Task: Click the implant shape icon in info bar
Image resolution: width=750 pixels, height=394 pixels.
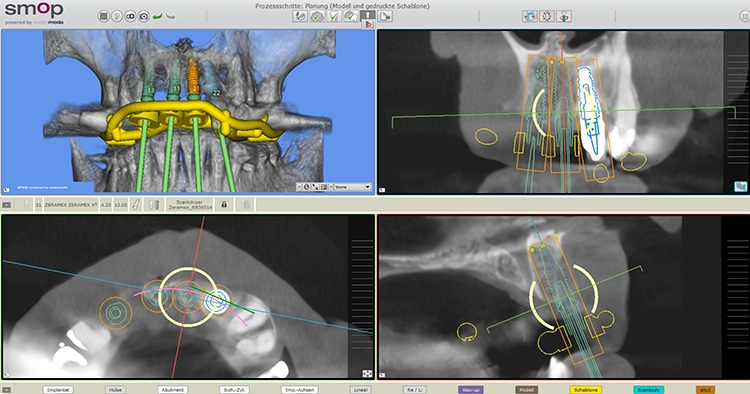Action: [26, 205]
